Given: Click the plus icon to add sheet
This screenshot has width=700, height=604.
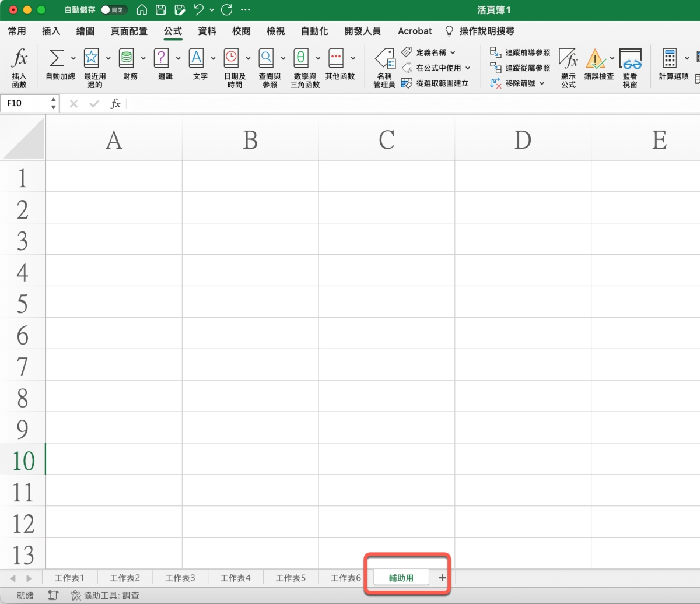Looking at the screenshot, I should tap(442, 578).
